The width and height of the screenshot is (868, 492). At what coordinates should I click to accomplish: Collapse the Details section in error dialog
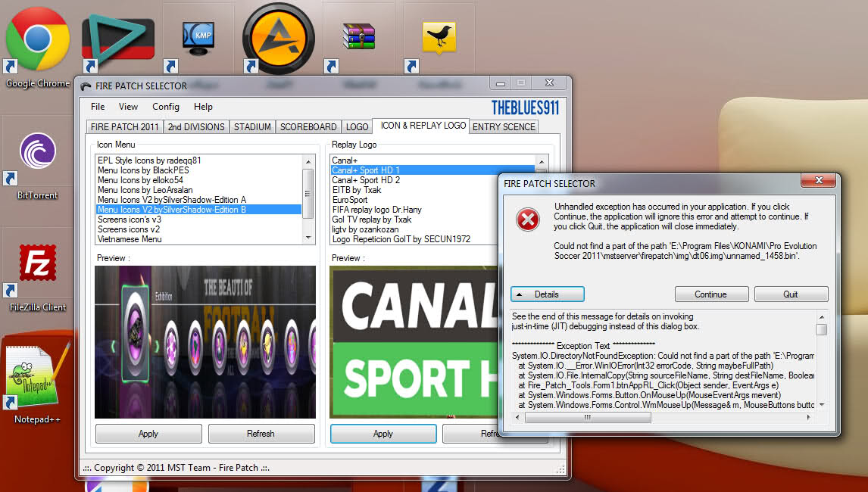pyautogui.click(x=548, y=294)
